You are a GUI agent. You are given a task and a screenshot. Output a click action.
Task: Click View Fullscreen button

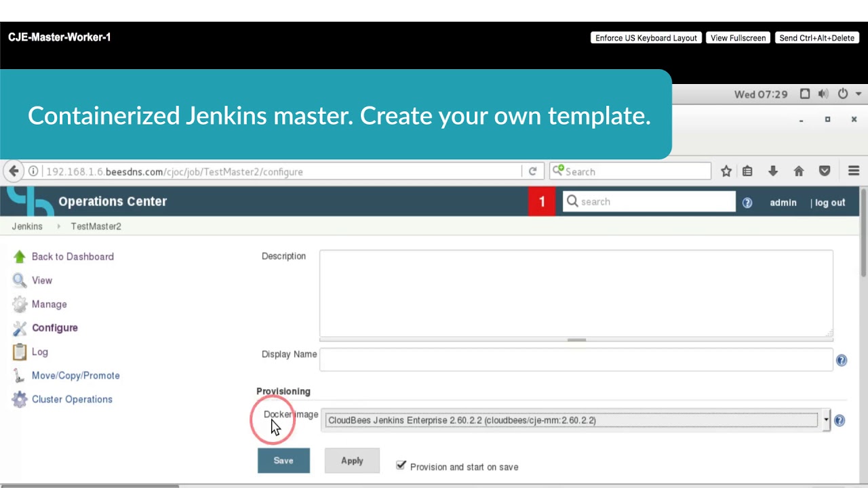738,38
